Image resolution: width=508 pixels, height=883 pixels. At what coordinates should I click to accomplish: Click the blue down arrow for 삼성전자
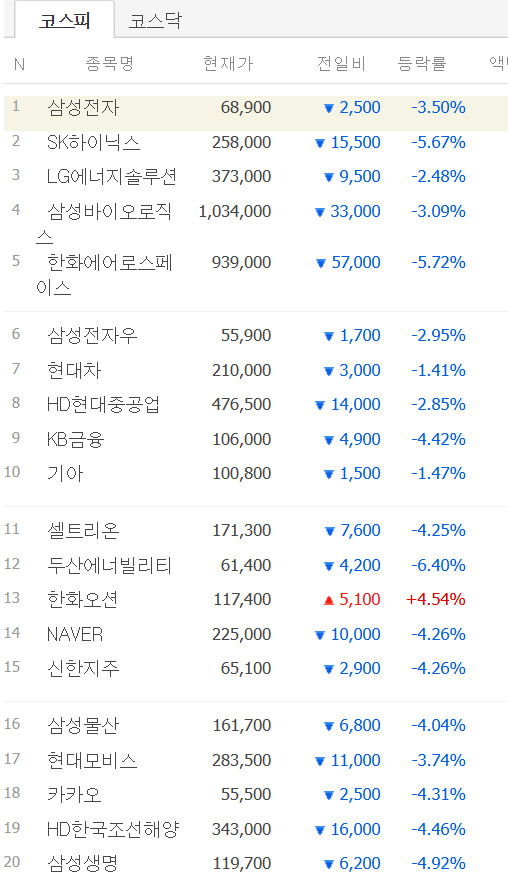329,108
